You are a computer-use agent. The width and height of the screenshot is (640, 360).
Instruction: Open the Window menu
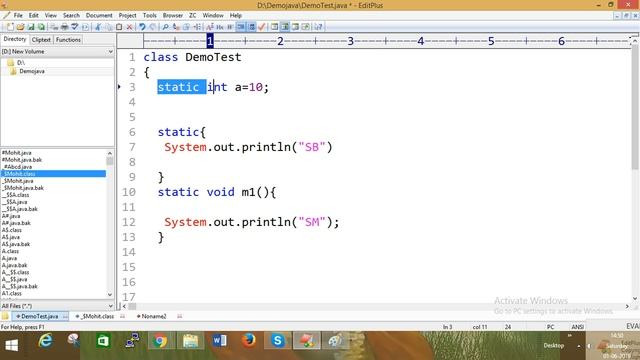(213, 16)
